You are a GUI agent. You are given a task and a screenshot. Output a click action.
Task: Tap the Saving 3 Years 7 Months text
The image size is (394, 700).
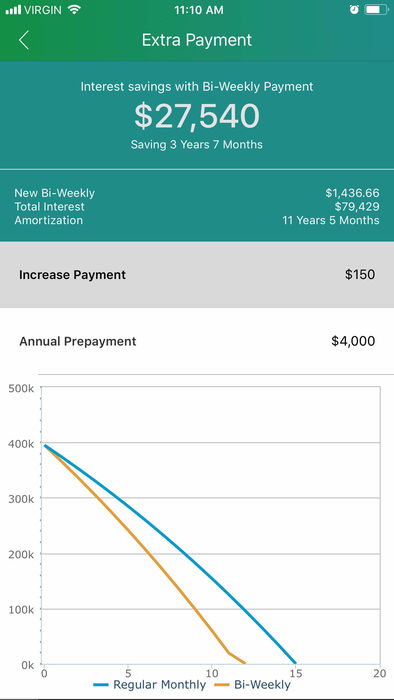point(197,145)
